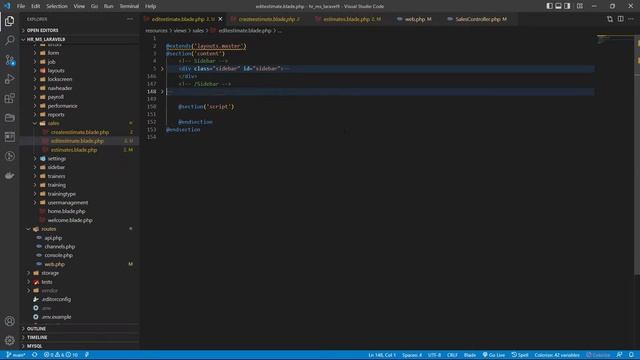Screen dimensions: 640x360
Task: Open home.blade.php in the file tree
Action: (66, 211)
